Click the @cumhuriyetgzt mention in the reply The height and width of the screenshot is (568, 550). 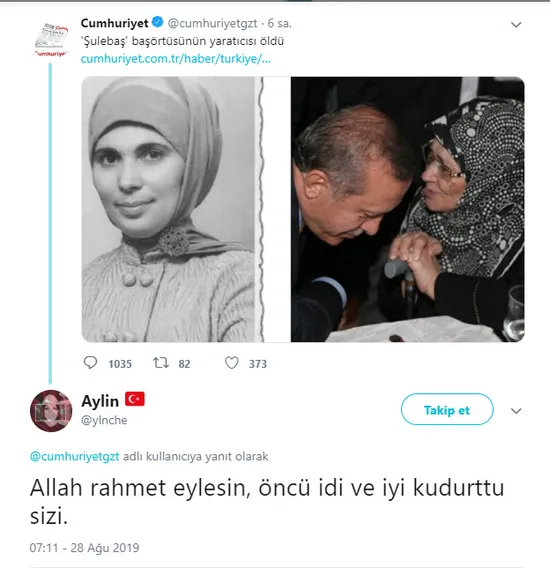pos(74,456)
